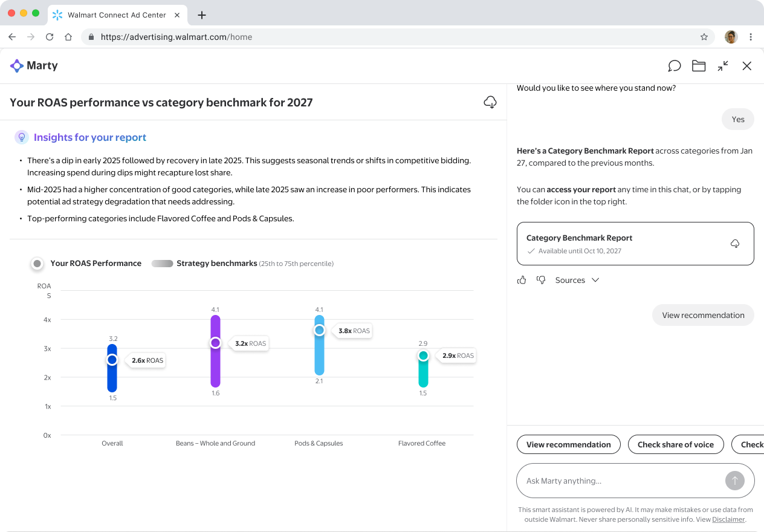Click the Beans – Whole and Ground axis label
This screenshot has width=764, height=532.
pos(215,443)
